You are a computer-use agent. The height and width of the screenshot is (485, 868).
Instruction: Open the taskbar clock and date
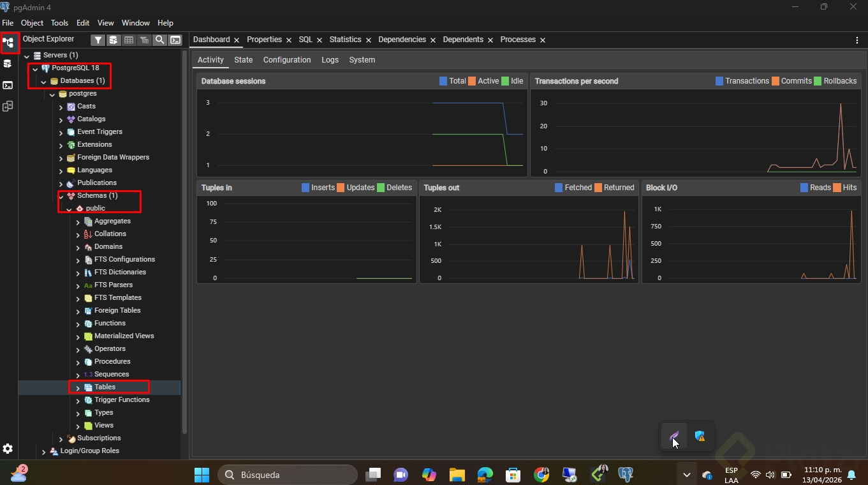[822, 475]
